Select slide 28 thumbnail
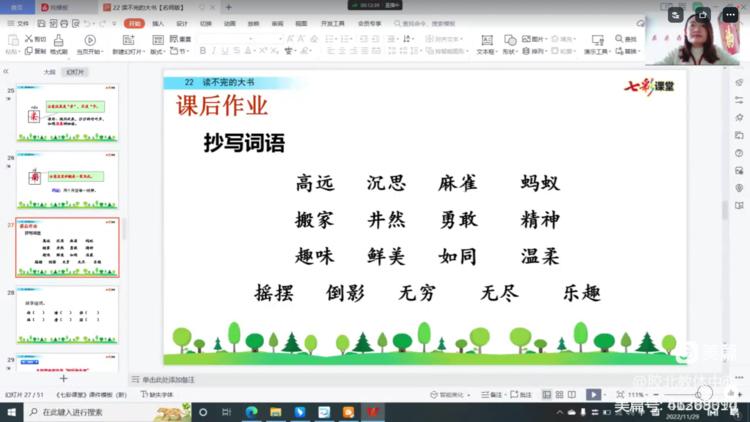This screenshot has height=422, width=750. click(x=67, y=315)
